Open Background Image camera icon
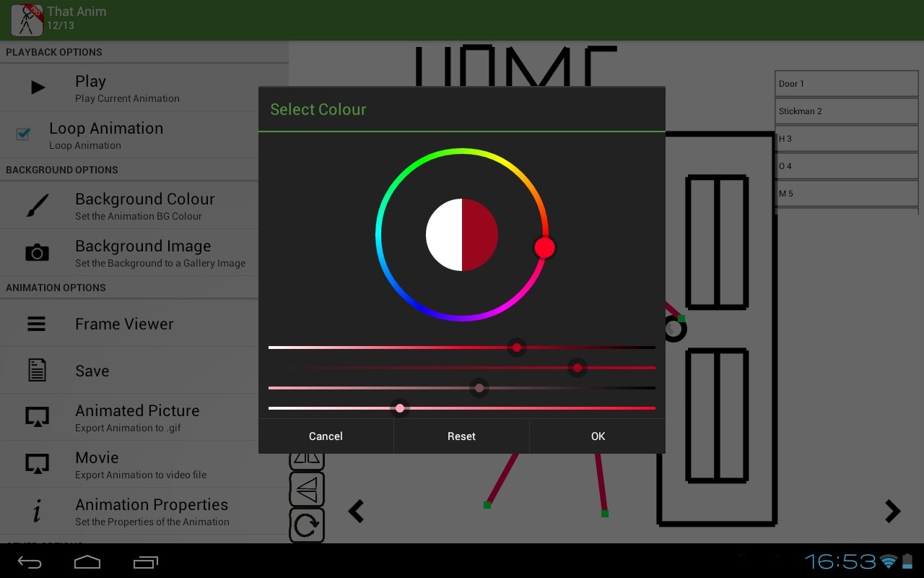This screenshot has height=578, width=924. click(x=38, y=252)
